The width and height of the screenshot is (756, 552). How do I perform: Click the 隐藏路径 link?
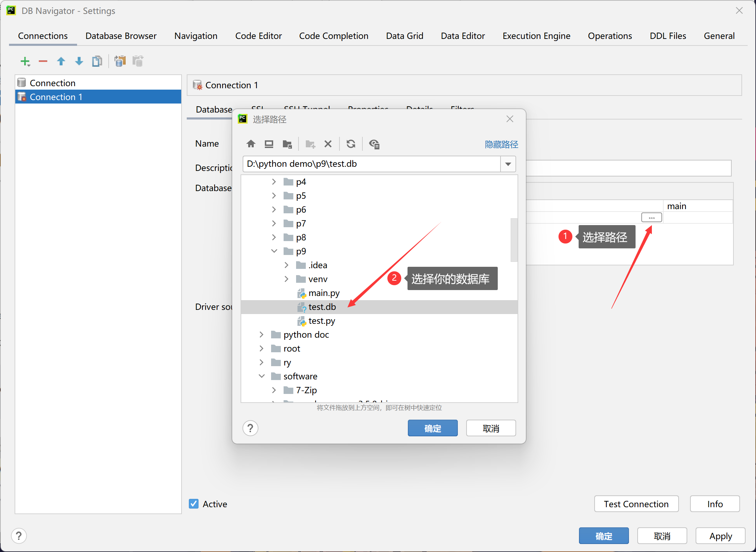click(501, 144)
